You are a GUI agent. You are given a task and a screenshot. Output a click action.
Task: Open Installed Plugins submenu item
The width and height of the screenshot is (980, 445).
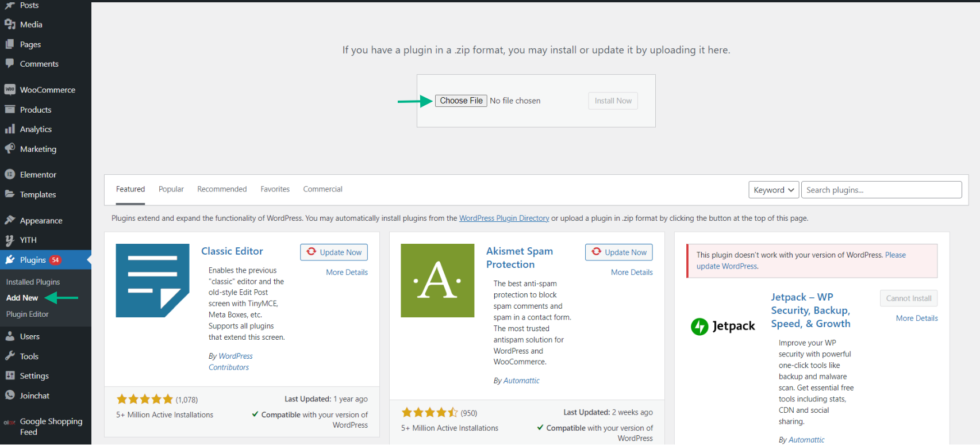point(33,282)
